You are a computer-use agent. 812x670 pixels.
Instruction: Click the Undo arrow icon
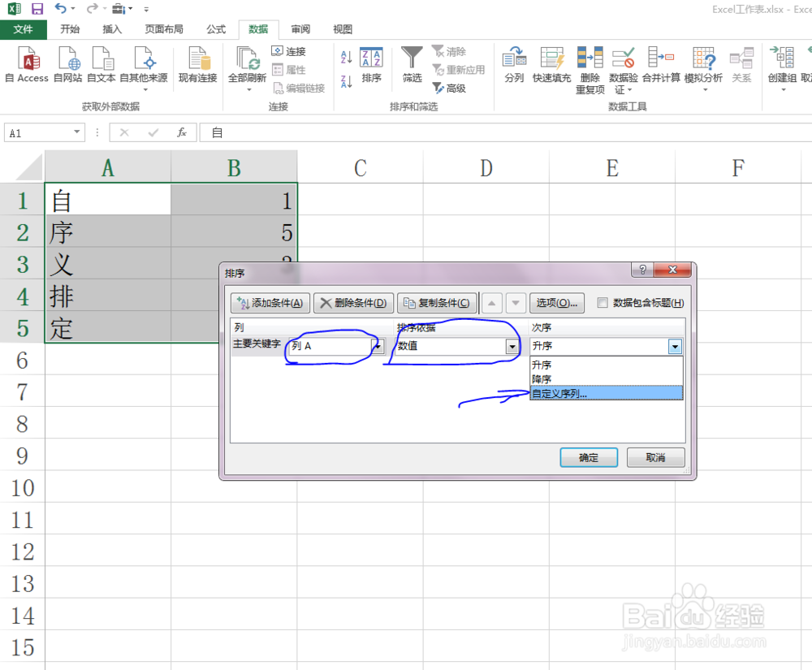click(x=61, y=9)
